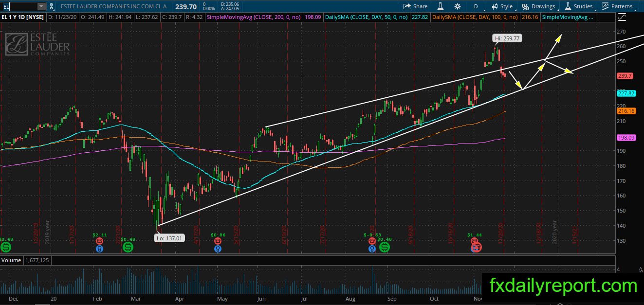Open the Studies menu

tap(579, 6)
